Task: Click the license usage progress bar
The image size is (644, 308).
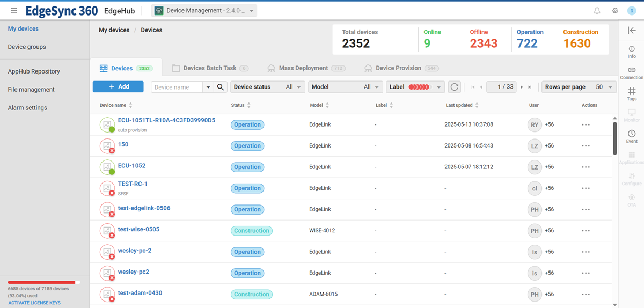Action: click(x=44, y=282)
